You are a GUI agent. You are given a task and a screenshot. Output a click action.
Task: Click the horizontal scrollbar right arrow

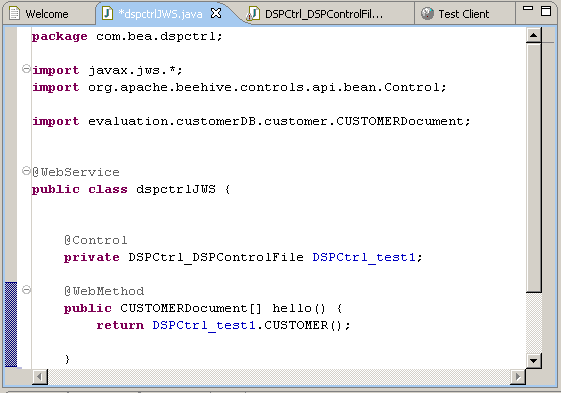pos(518,377)
